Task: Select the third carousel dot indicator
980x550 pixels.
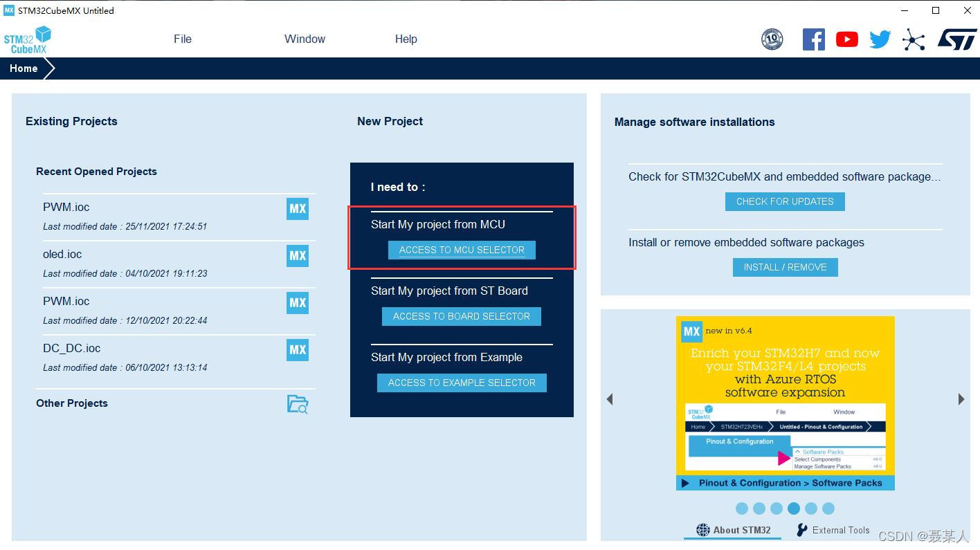Action: click(777, 508)
